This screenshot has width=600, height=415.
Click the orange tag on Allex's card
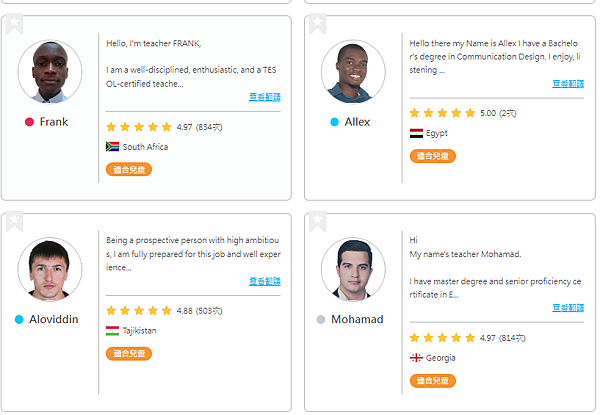(432, 156)
